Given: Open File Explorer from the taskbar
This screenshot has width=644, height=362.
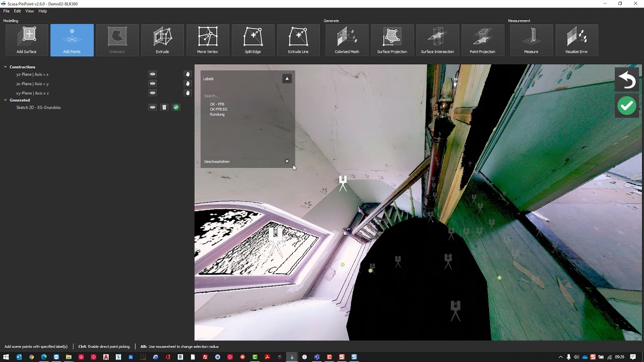Looking at the screenshot, I should [x=68, y=357].
